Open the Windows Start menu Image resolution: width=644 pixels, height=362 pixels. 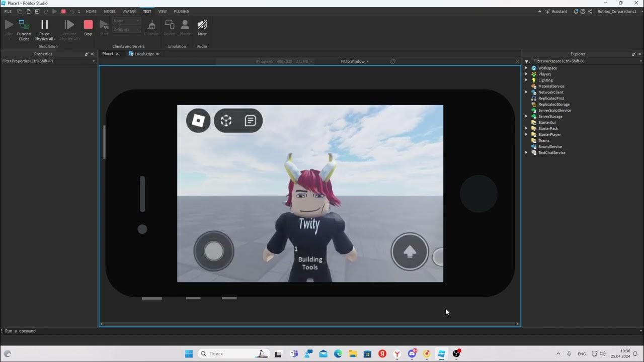pos(189,353)
